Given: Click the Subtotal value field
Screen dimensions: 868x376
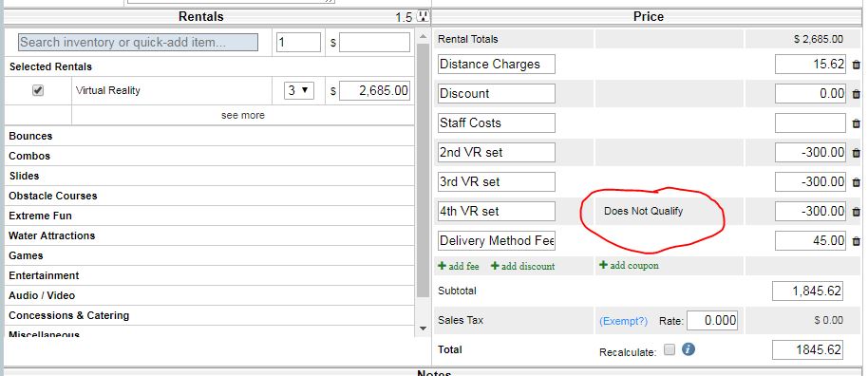Looking at the screenshot, I should pos(807,291).
